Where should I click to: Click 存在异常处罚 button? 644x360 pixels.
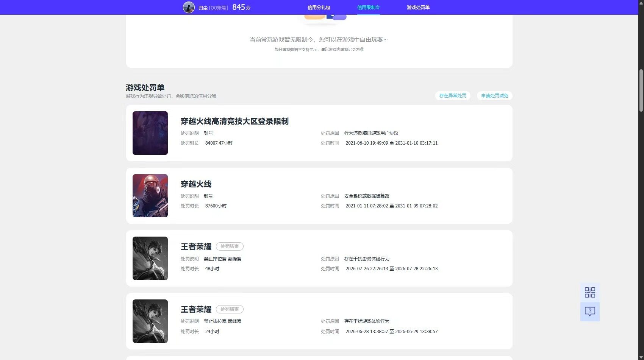[x=453, y=96]
